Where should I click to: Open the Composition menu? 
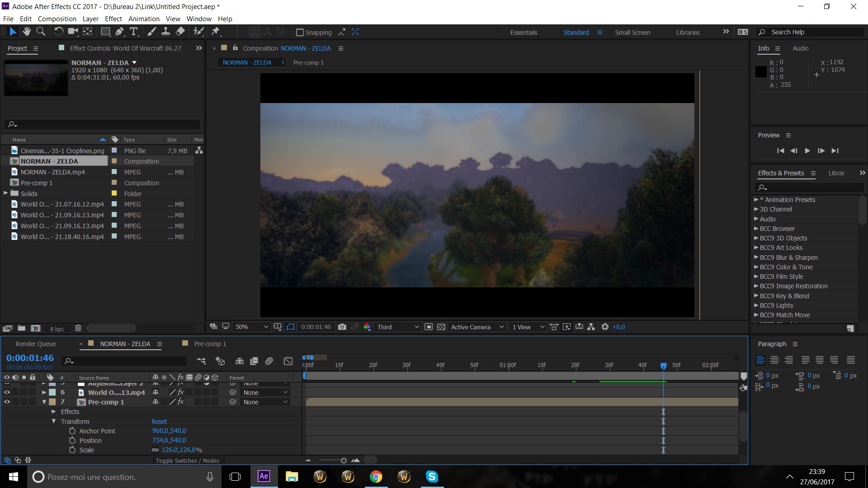coord(57,19)
